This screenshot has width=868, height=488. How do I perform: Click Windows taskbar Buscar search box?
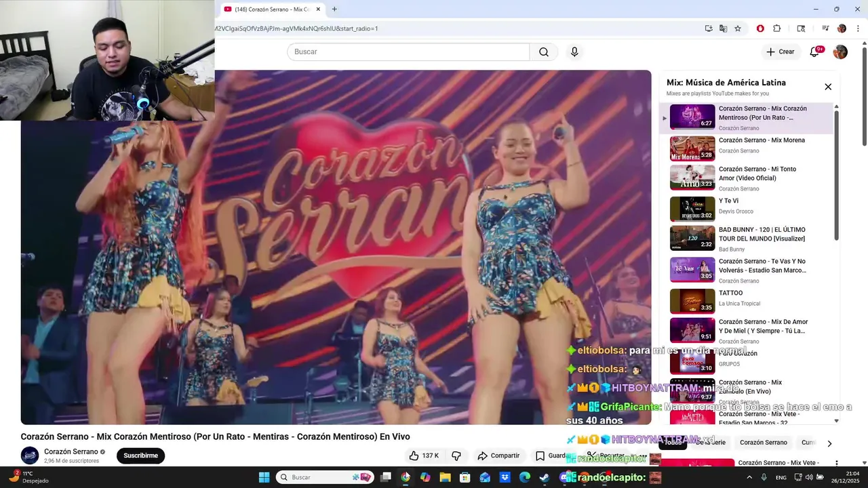click(x=325, y=477)
